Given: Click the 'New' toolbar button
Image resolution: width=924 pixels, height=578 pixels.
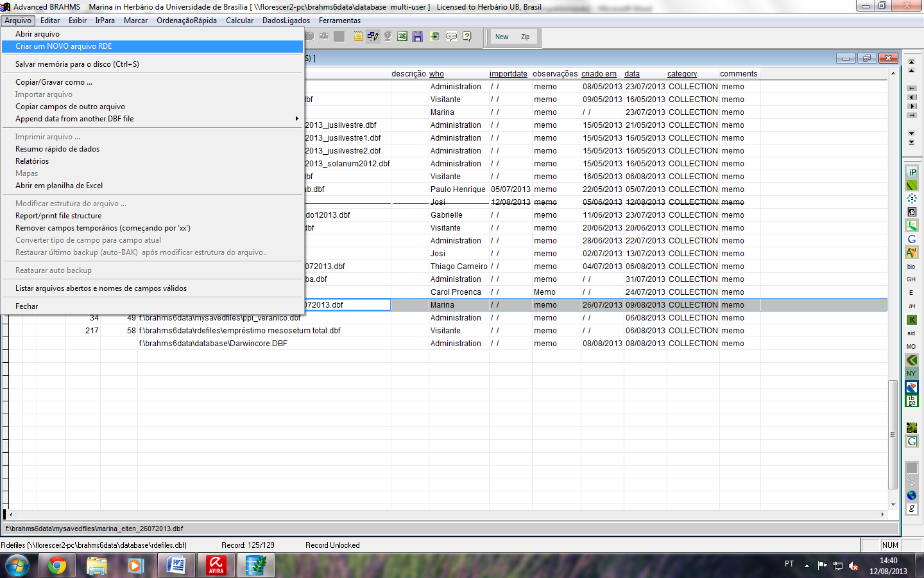Looking at the screenshot, I should click(x=502, y=37).
